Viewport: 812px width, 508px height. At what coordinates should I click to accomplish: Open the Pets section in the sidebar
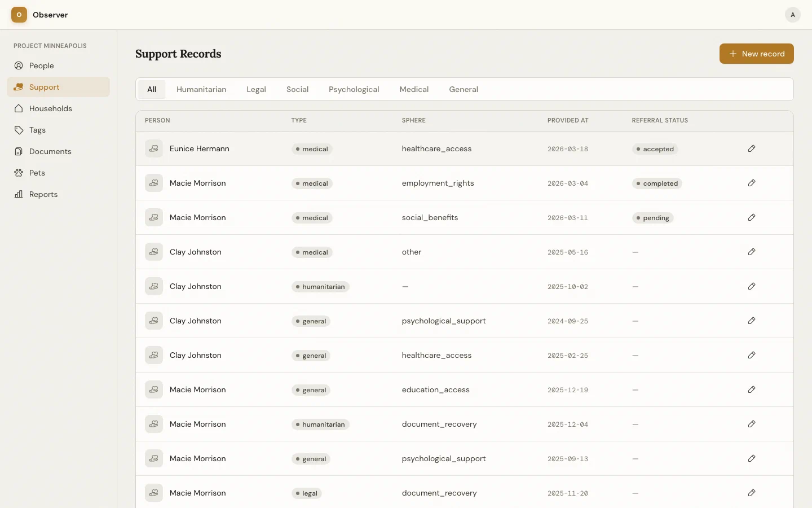pyautogui.click(x=36, y=173)
